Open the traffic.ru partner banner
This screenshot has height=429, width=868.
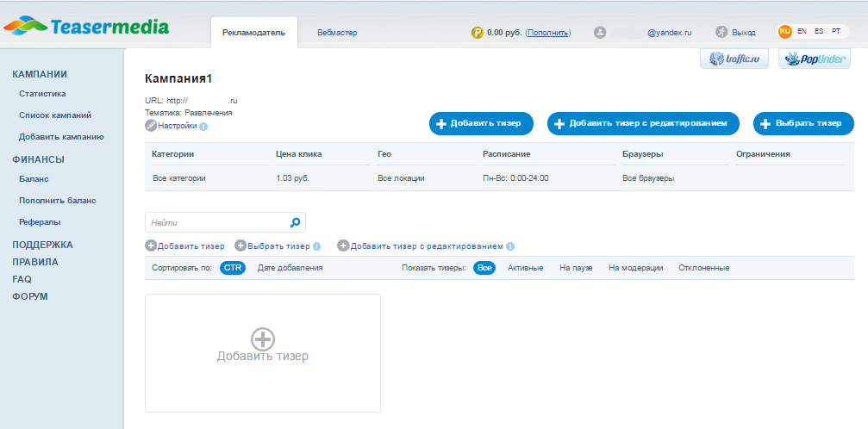pos(734,59)
